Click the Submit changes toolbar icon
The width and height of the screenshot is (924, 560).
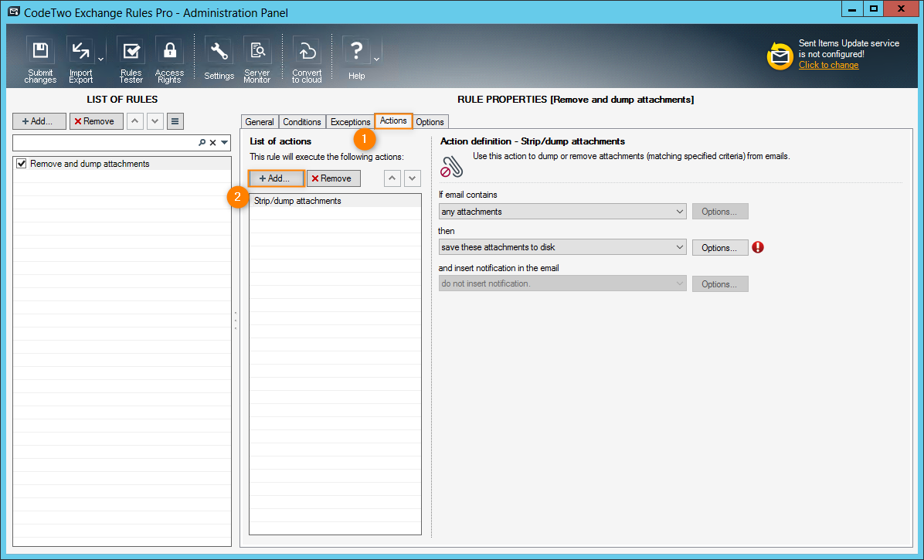point(40,60)
